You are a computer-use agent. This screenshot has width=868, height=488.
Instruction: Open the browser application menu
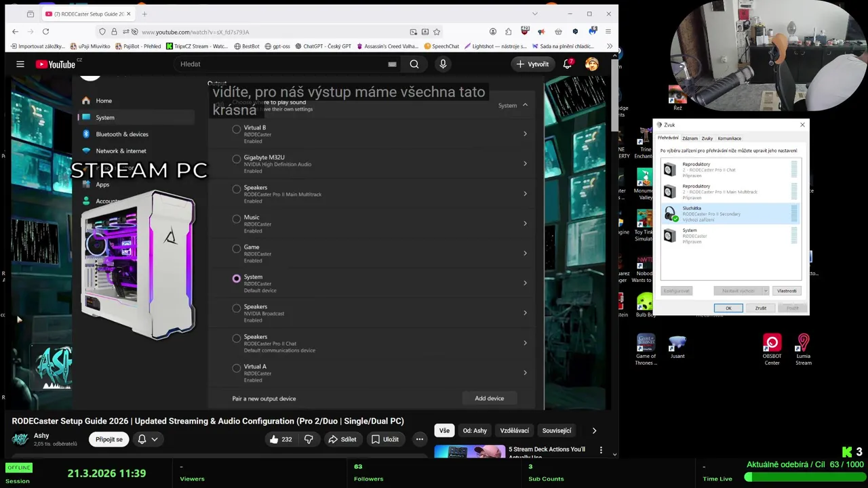click(608, 32)
